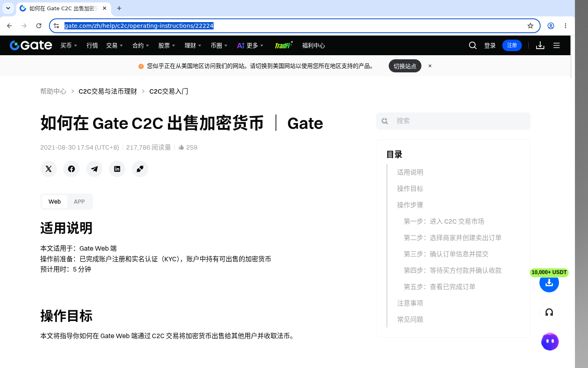Go to 帮助中心 breadcrumb

(x=53, y=91)
